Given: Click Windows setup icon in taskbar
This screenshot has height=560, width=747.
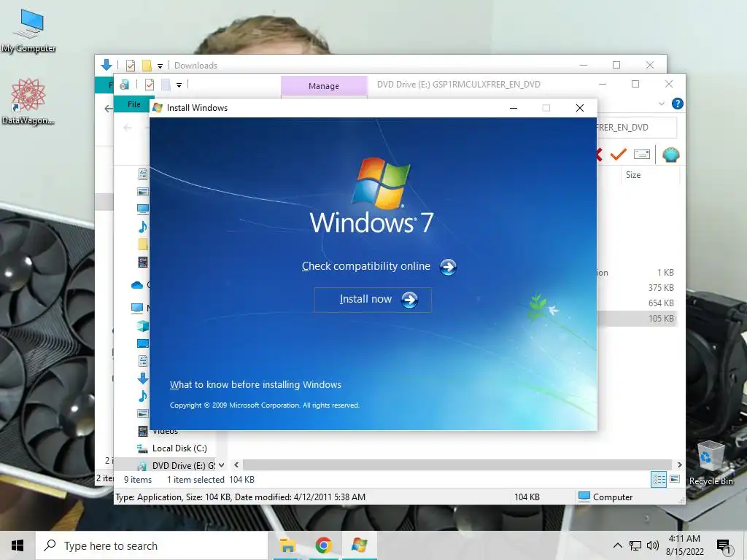Looking at the screenshot, I should click(x=359, y=545).
